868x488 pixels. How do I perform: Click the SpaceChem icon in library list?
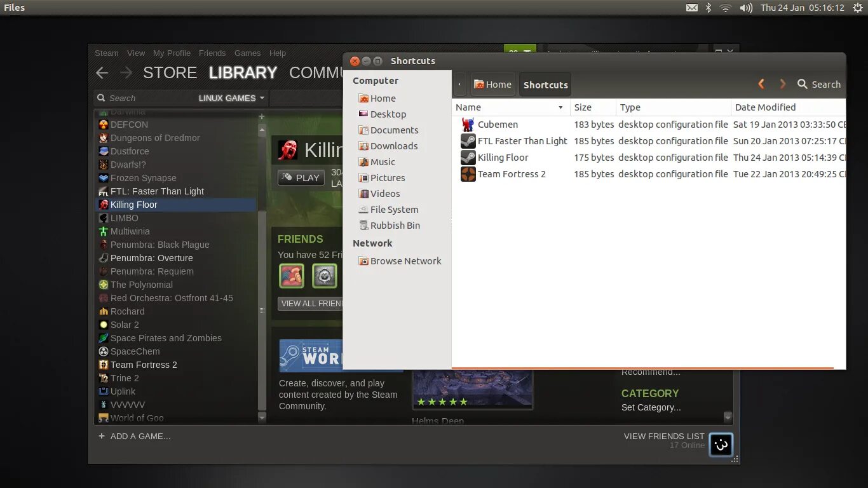pyautogui.click(x=104, y=351)
